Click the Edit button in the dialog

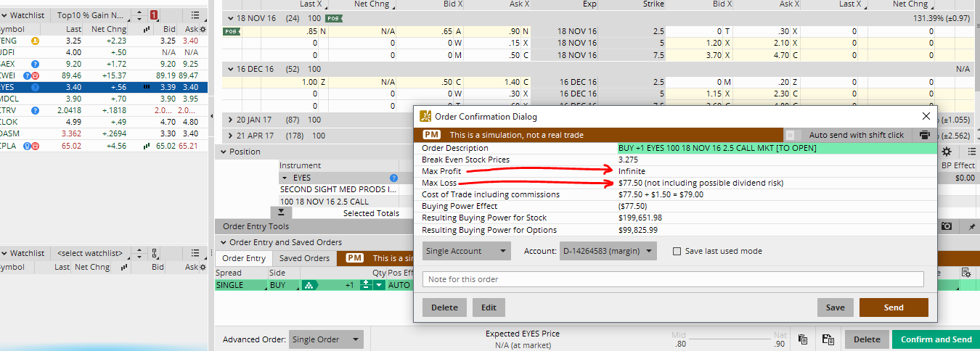click(x=489, y=307)
